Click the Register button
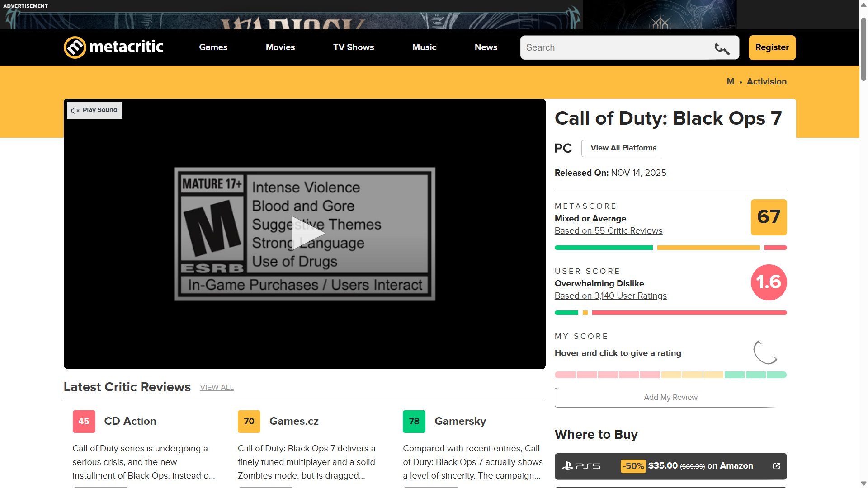Image resolution: width=868 pixels, height=488 pixels. coord(772,47)
